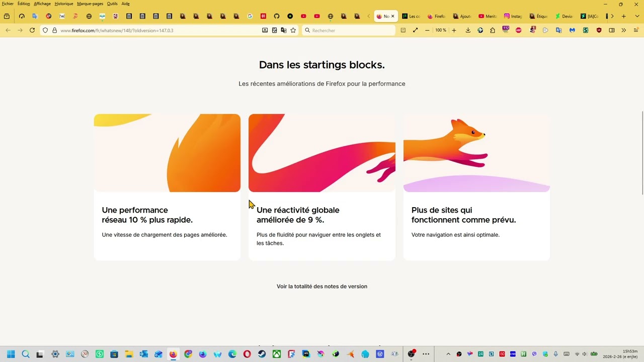Enter full screen with the diagonal arrows icon
This screenshot has width=644, height=362.
tap(415, 30)
